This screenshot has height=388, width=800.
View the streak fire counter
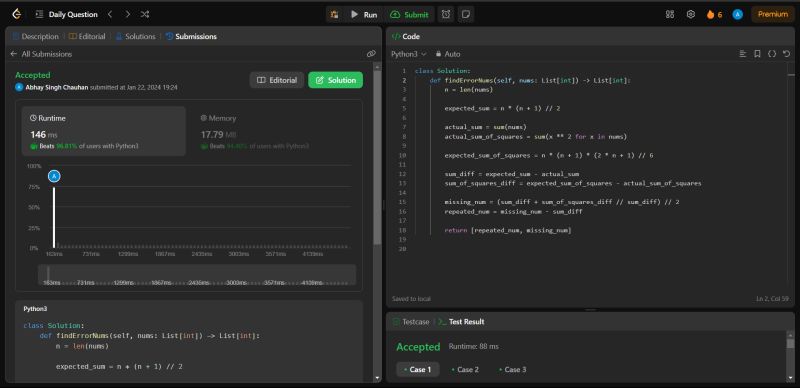click(x=714, y=14)
